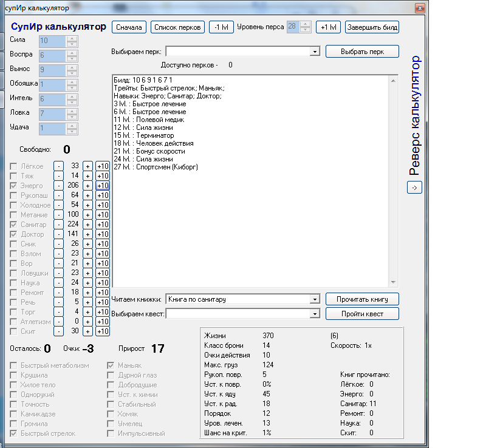The height and width of the screenshot is (448, 486).
Task: Add +10 to Энерго skill
Action: point(103,186)
